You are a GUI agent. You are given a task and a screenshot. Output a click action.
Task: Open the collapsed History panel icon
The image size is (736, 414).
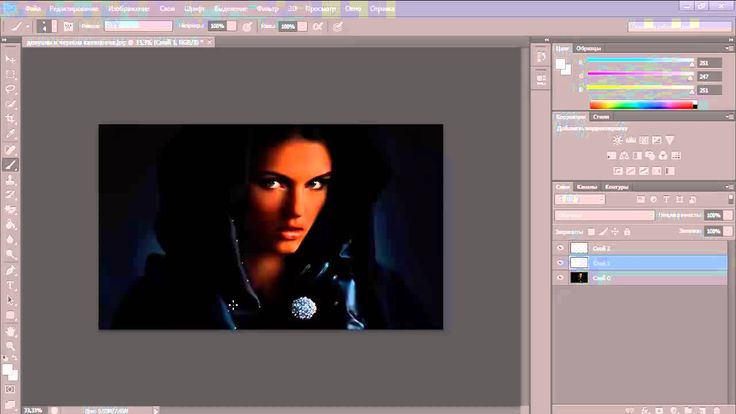pyautogui.click(x=541, y=57)
